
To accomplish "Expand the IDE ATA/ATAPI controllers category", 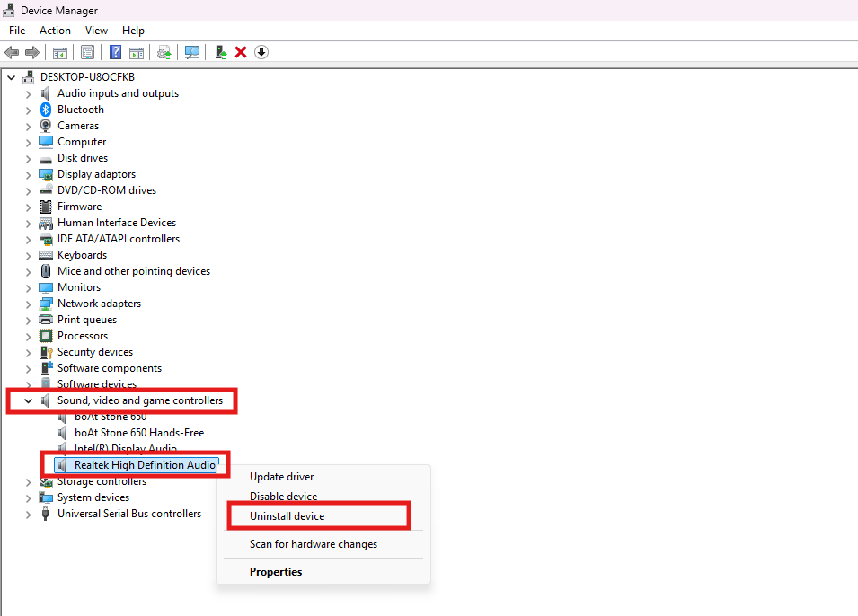I will click(29, 240).
